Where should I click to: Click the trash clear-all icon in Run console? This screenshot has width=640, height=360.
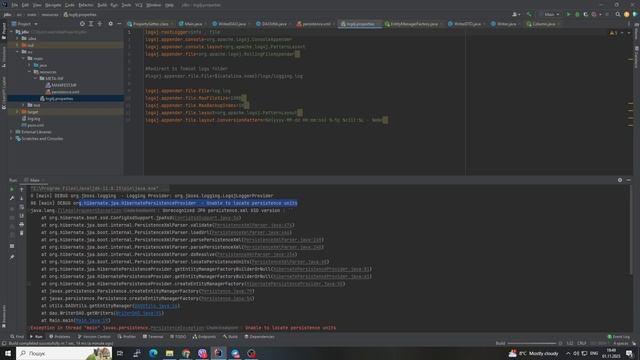[x=22, y=233]
